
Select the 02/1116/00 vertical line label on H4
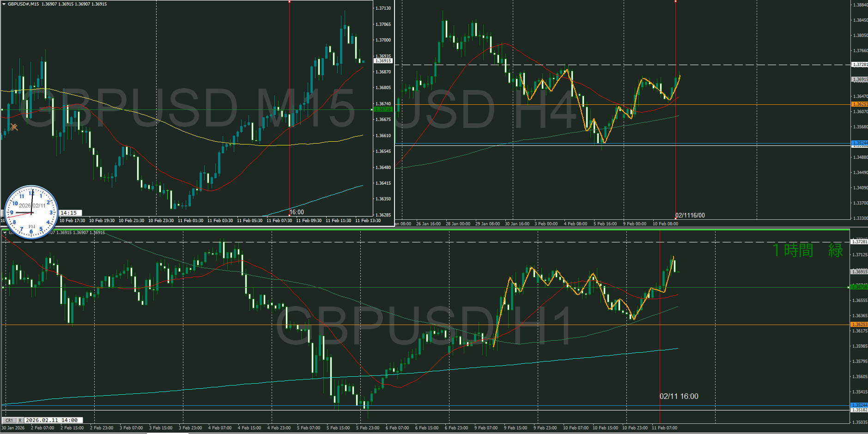tap(690, 215)
